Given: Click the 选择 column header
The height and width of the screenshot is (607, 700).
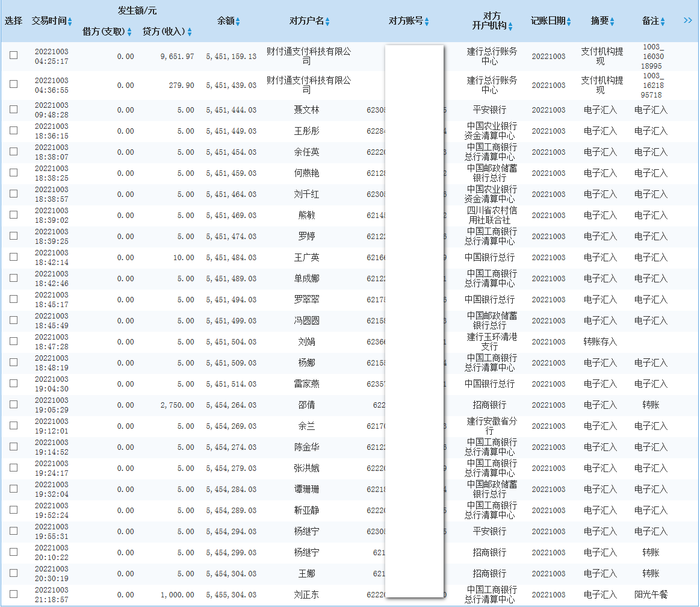Looking at the screenshot, I should click(13, 21).
